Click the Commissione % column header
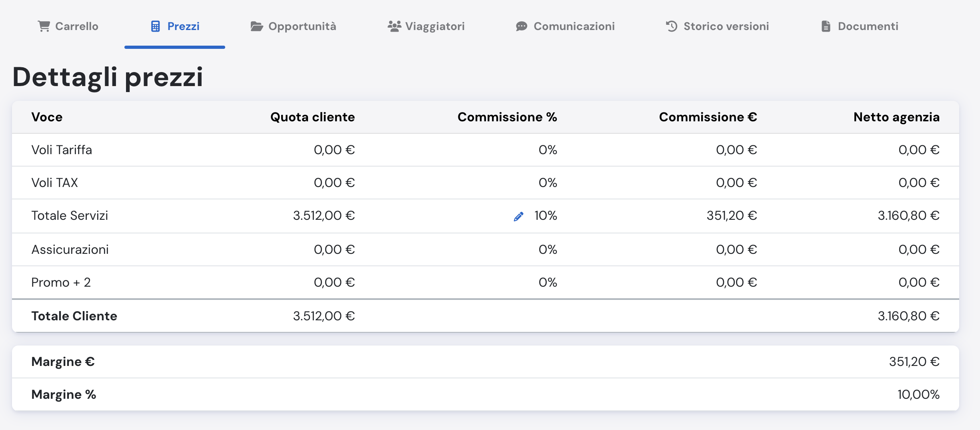Image resolution: width=980 pixels, height=430 pixels. click(x=507, y=117)
